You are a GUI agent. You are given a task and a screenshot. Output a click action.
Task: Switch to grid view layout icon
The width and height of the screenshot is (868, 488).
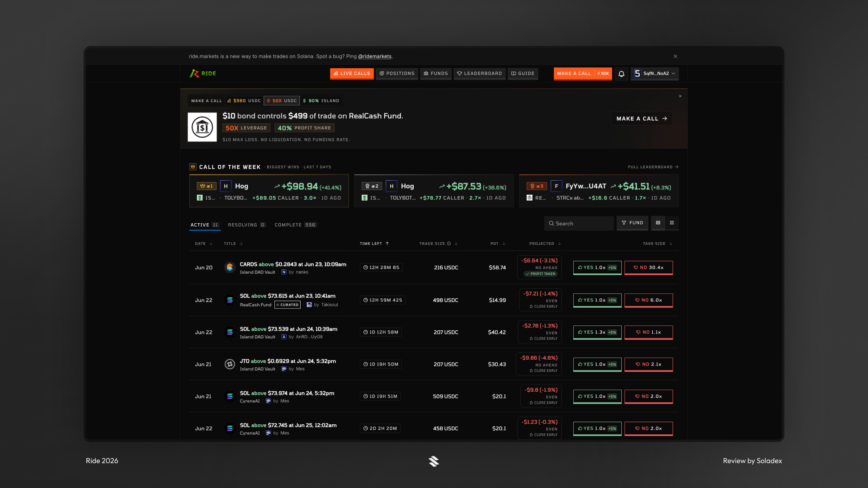point(672,223)
